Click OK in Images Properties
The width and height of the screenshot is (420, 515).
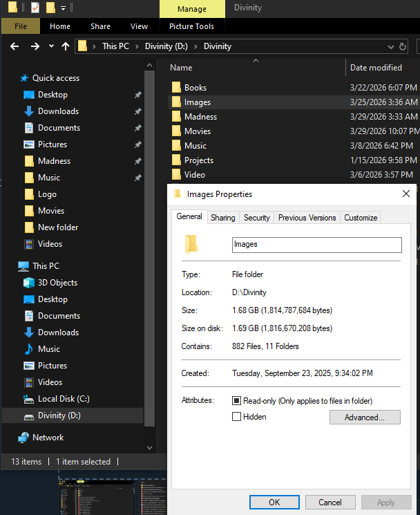[274, 502]
